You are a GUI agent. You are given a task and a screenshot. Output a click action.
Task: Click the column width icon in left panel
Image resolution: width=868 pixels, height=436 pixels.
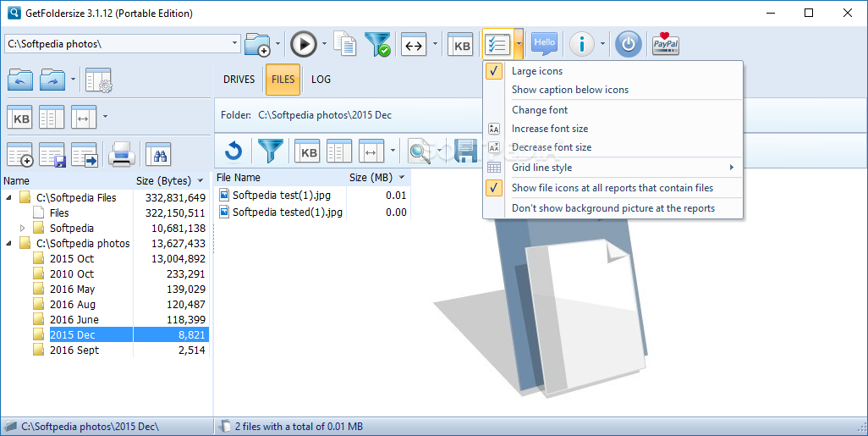point(84,118)
